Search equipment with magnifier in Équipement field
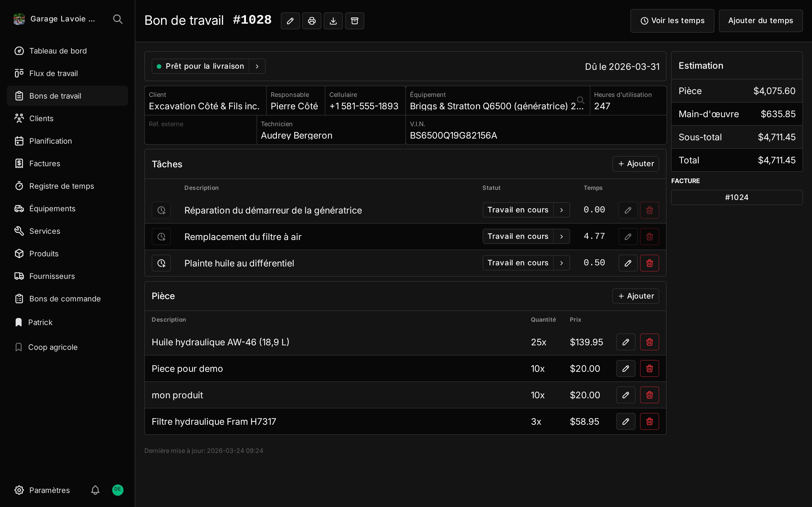 pos(581,100)
